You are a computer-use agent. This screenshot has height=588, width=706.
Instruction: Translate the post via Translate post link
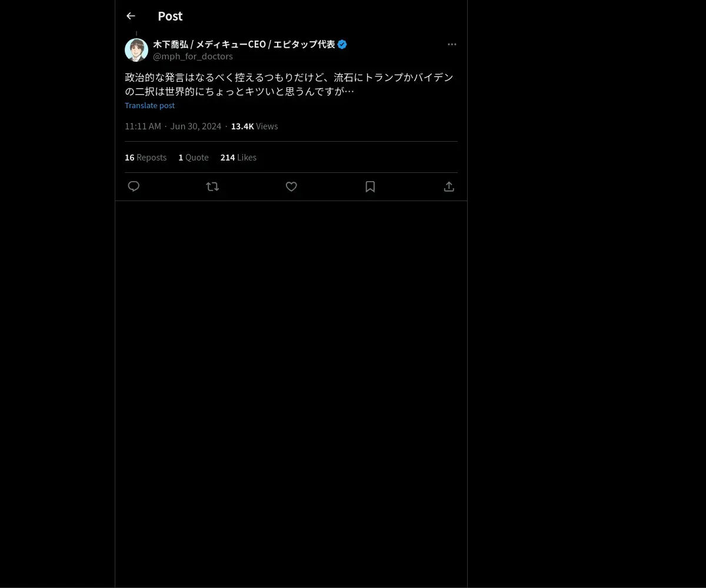pos(149,105)
